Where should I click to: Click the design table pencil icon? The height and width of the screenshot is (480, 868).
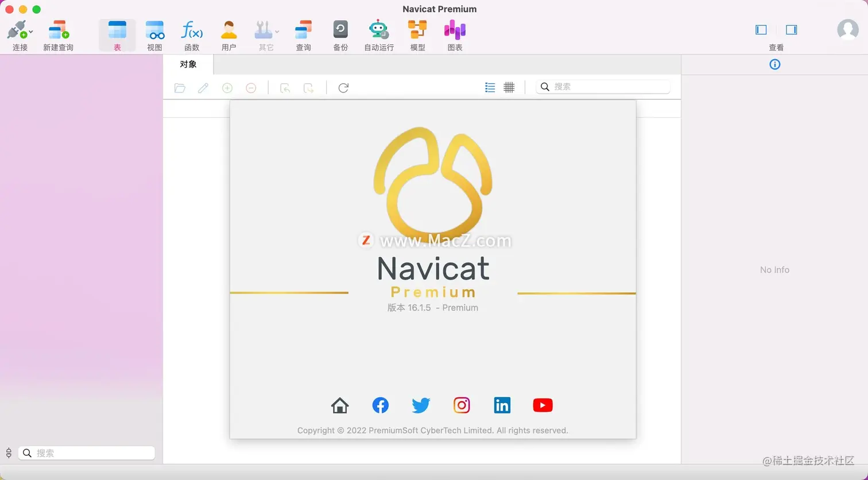pos(203,88)
